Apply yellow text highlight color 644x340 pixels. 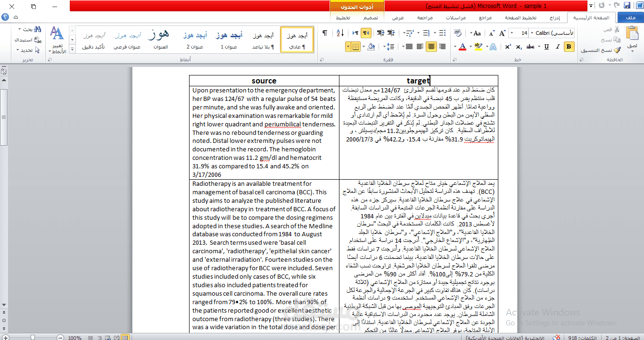click(x=478, y=46)
